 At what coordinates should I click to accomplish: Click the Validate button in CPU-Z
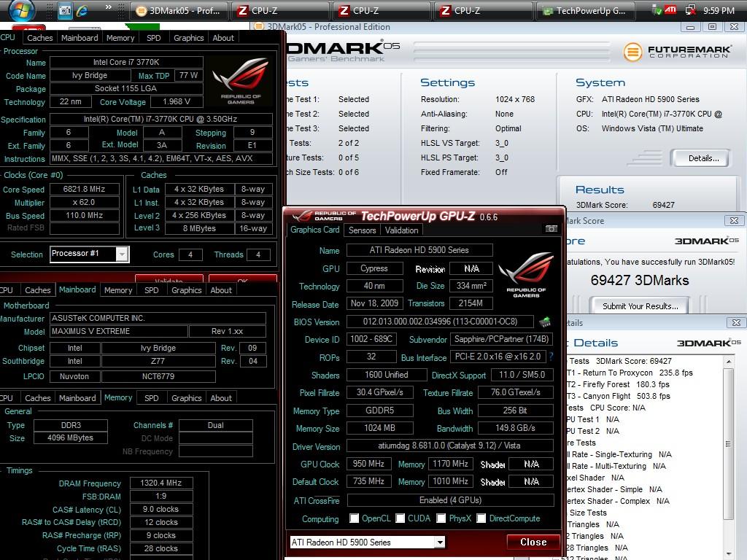point(169,279)
